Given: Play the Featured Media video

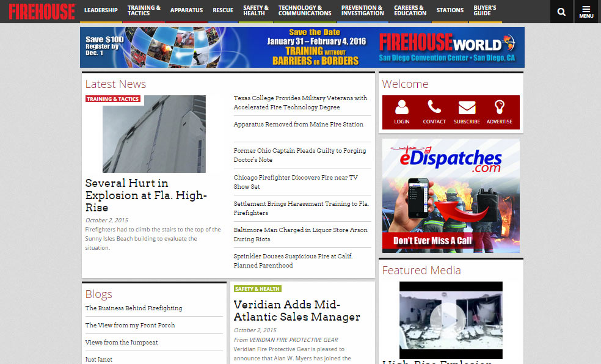Looking at the screenshot, I should (451, 320).
